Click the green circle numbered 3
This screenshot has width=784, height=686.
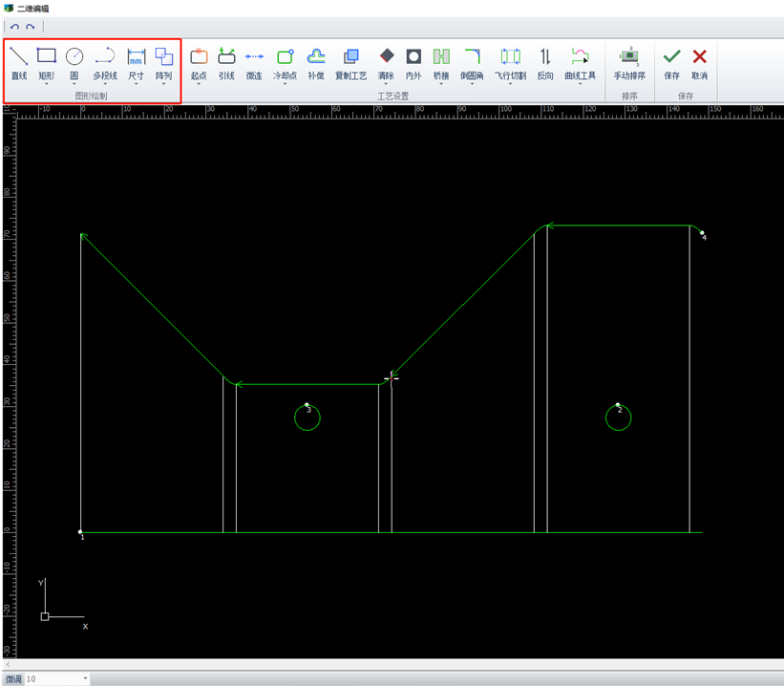coord(307,418)
